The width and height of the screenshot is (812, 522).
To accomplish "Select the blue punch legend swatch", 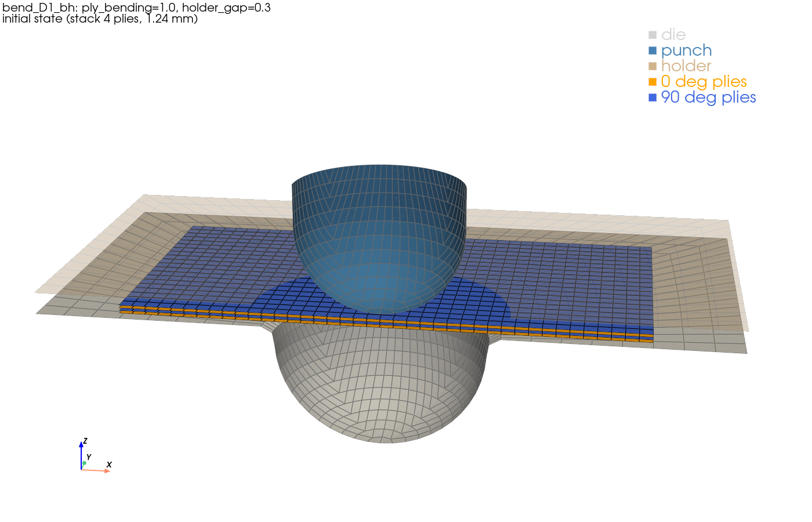I will tap(652, 50).
